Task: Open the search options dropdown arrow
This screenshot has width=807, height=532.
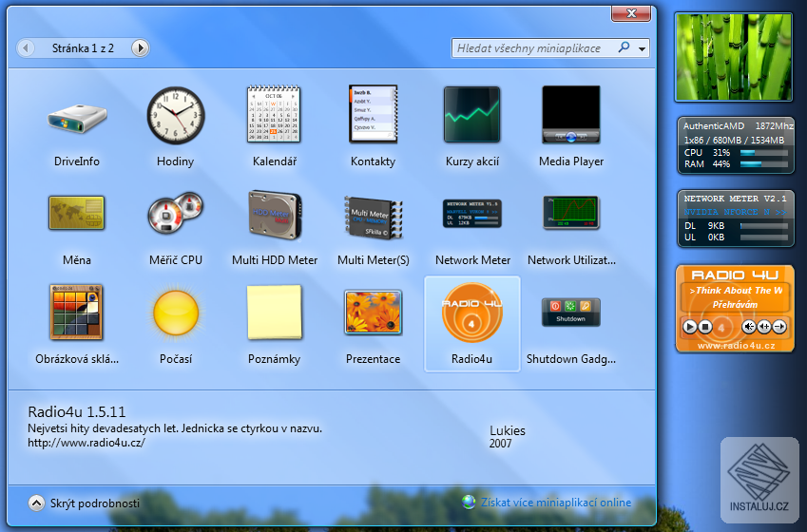Action: coord(643,48)
